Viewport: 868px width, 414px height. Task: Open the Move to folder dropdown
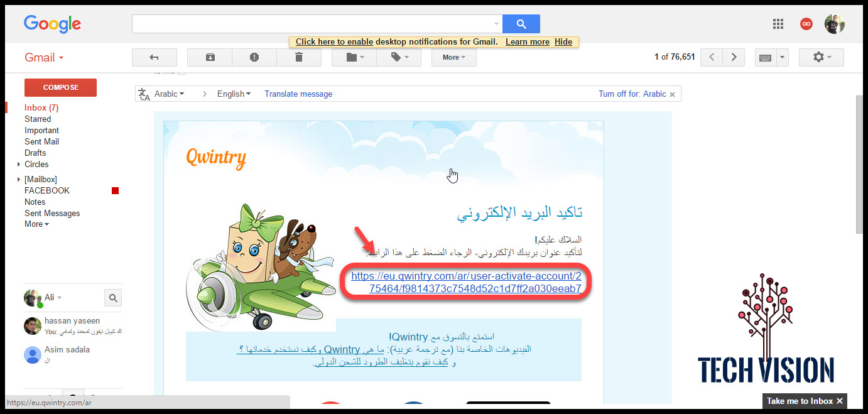(x=354, y=57)
